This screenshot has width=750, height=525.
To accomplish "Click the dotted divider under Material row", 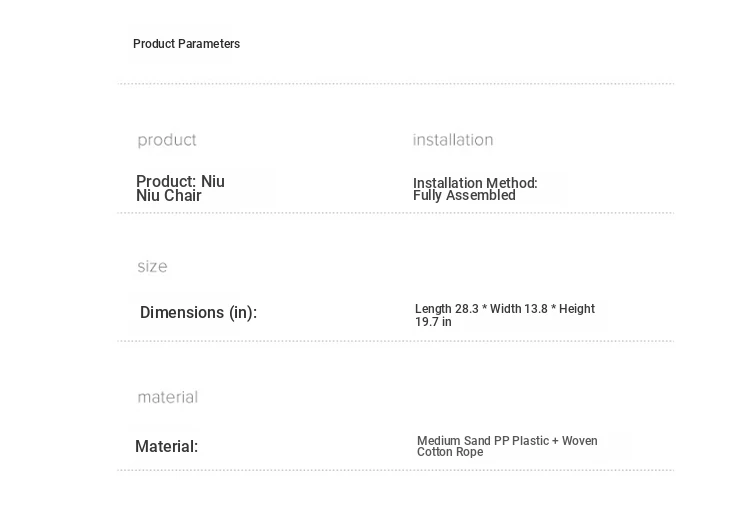I will [396, 470].
